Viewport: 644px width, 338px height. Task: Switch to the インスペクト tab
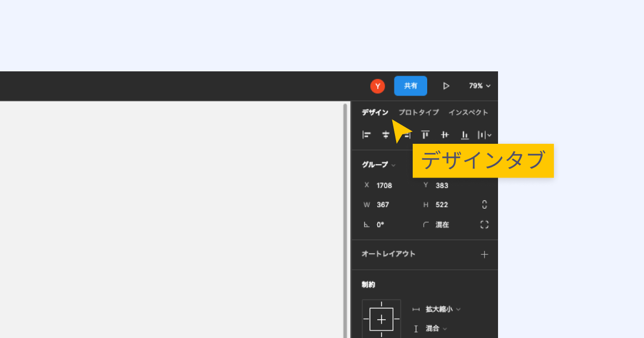pos(469,113)
